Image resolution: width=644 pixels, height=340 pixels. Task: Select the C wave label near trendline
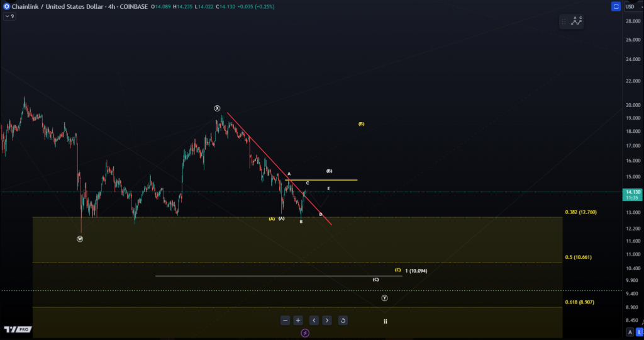(307, 183)
